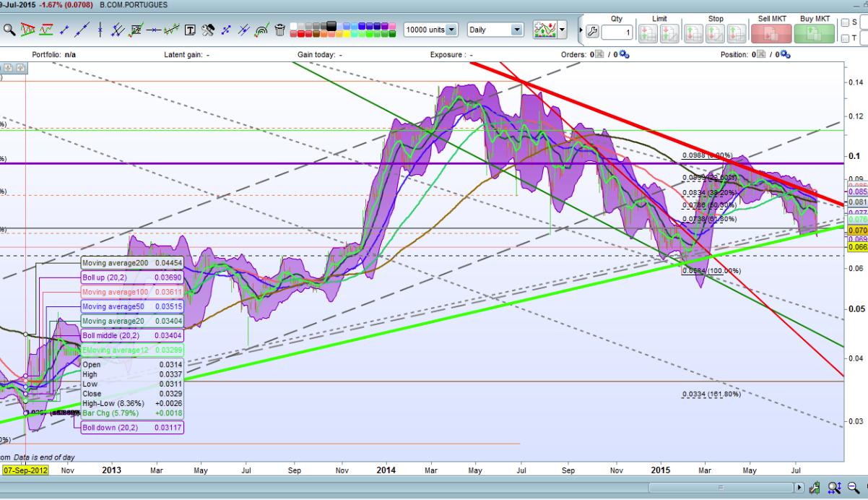Open the hammer and wrench object settings
The width and height of the screenshot is (868, 500).
tap(208, 30)
